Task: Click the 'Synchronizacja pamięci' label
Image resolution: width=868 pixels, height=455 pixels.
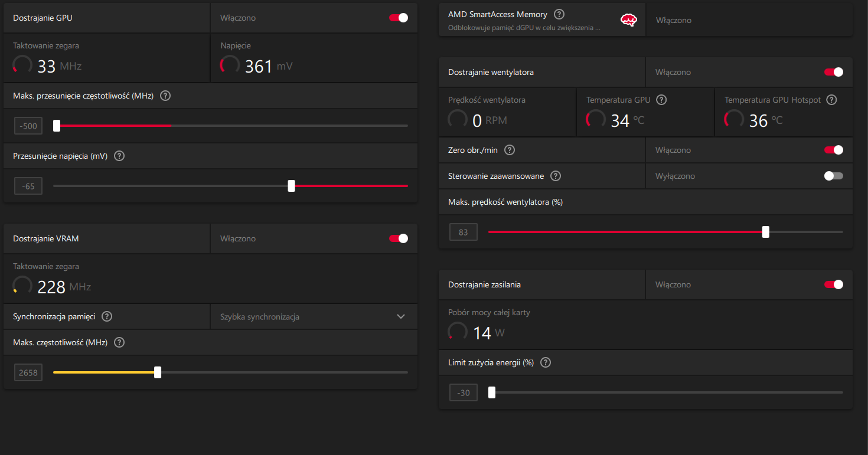Action: point(54,316)
